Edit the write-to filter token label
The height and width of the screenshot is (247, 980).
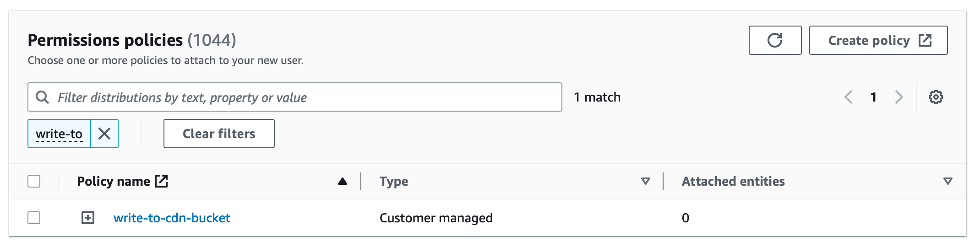pyautogui.click(x=59, y=134)
